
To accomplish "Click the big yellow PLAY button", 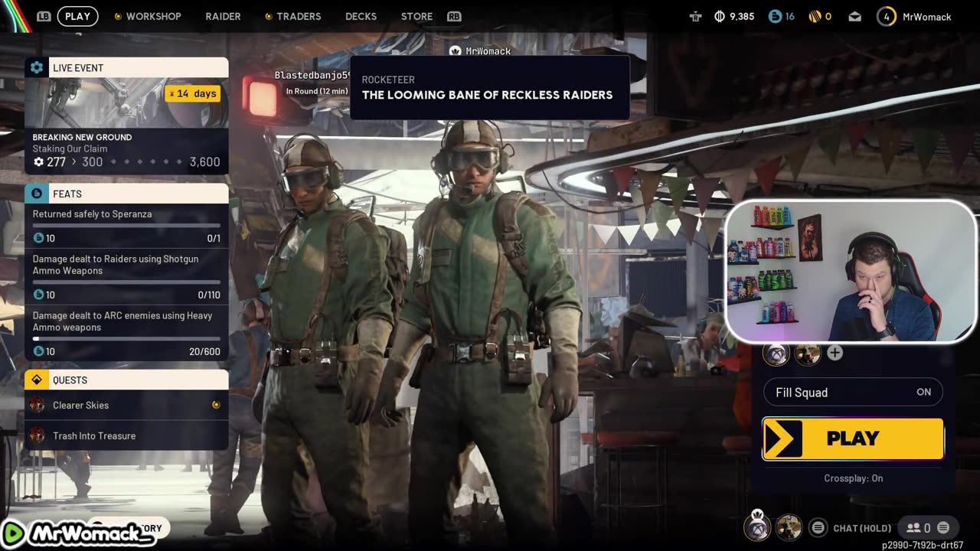I will point(853,439).
